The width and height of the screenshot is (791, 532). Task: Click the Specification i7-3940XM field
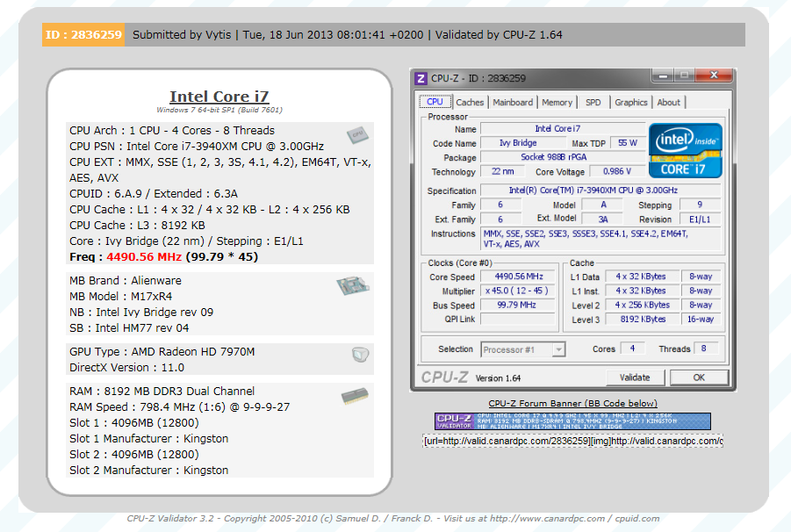click(600, 191)
